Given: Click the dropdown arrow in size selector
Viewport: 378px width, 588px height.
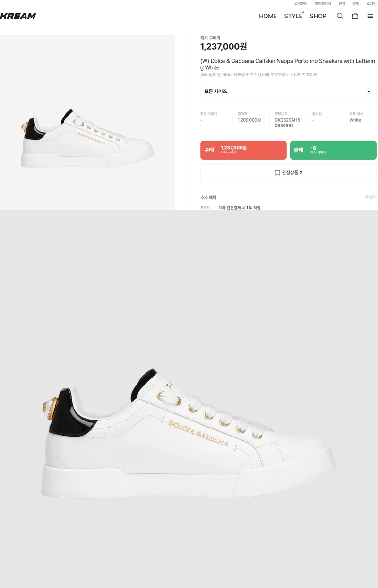Looking at the screenshot, I should pyautogui.click(x=369, y=92).
